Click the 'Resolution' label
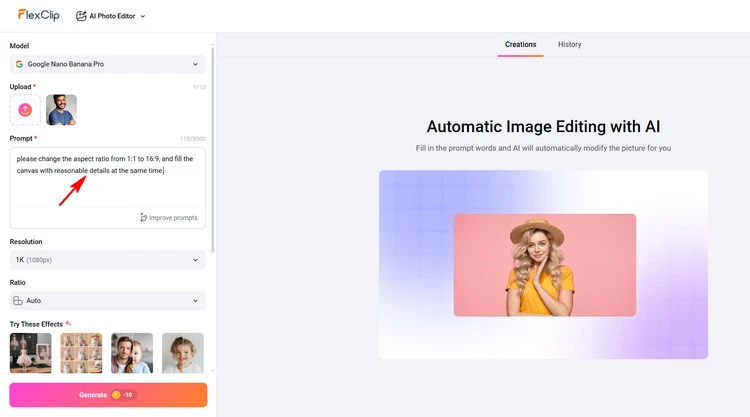The height and width of the screenshot is (417, 750). tap(26, 241)
